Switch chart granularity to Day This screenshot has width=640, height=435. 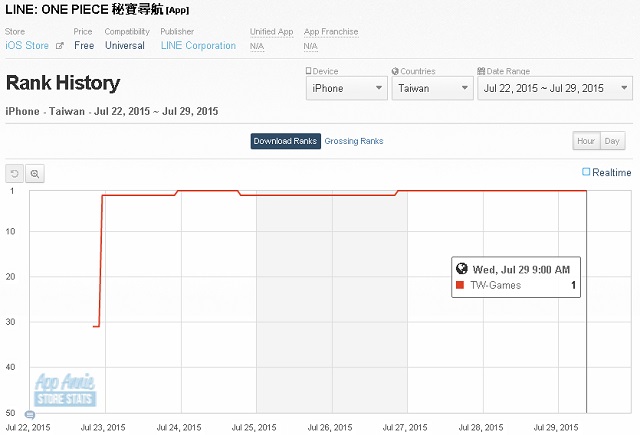[612, 141]
